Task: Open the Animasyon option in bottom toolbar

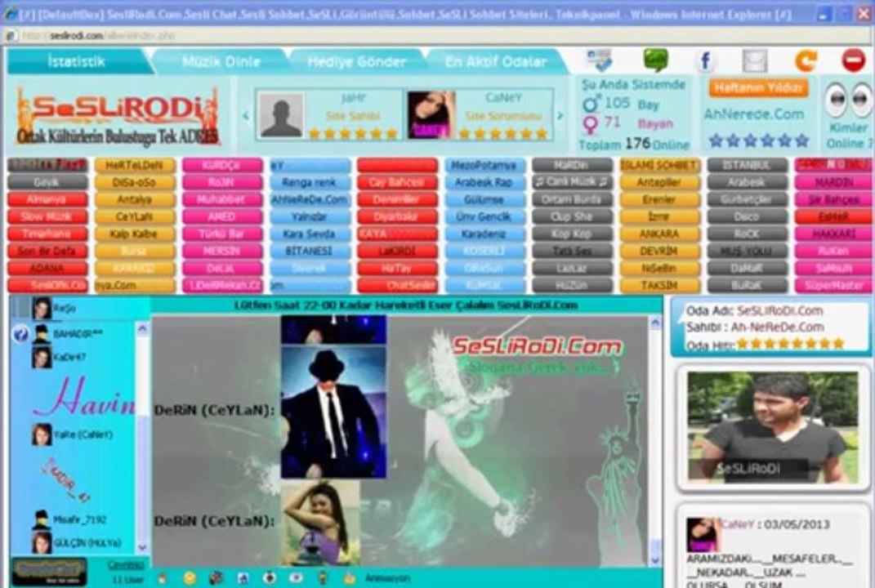Action: pos(388,578)
